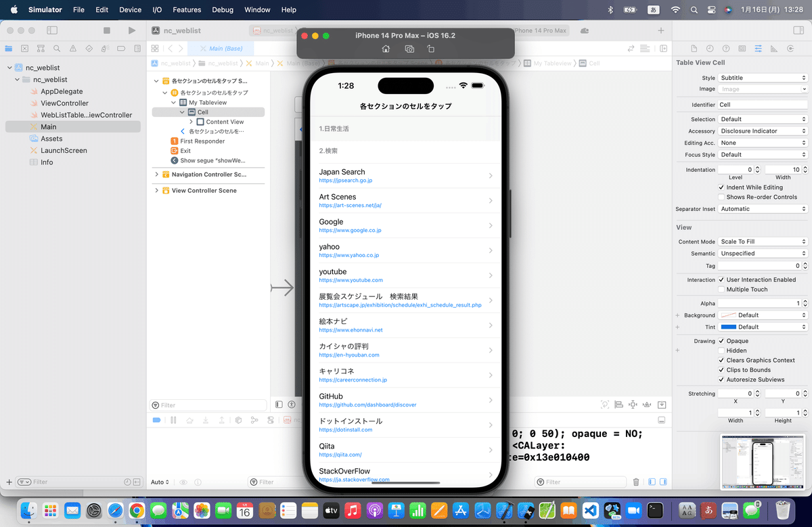The width and height of the screenshot is (812, 527).
Task: Rotate the Simulator device
Action: (431, 49)
